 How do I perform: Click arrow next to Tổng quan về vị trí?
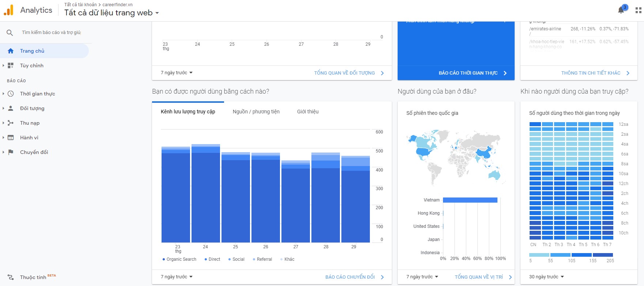[x=510, y=277]
